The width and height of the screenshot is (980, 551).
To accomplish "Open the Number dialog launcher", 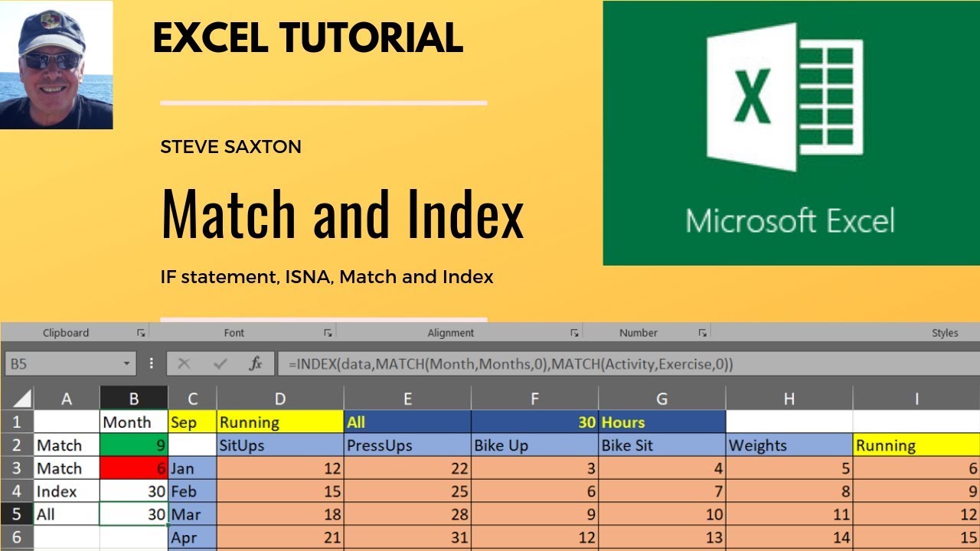I will [x=702, y=333].
